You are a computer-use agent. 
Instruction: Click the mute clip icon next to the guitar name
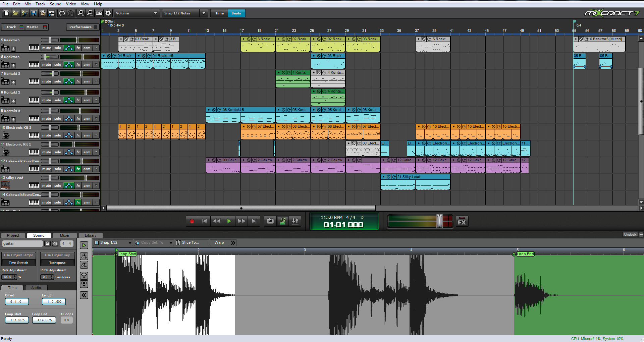coord(55,244)
